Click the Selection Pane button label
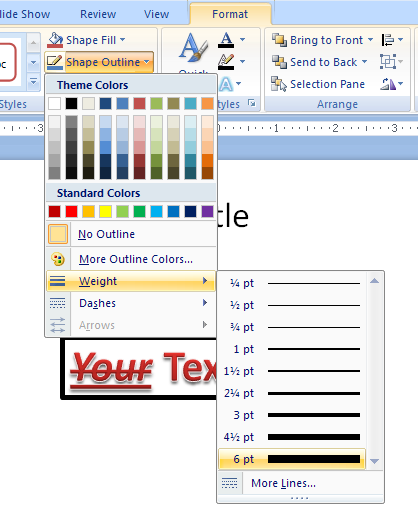Image resolution: width=418 pixels, height=525 pixels. (x=327, y=84)
